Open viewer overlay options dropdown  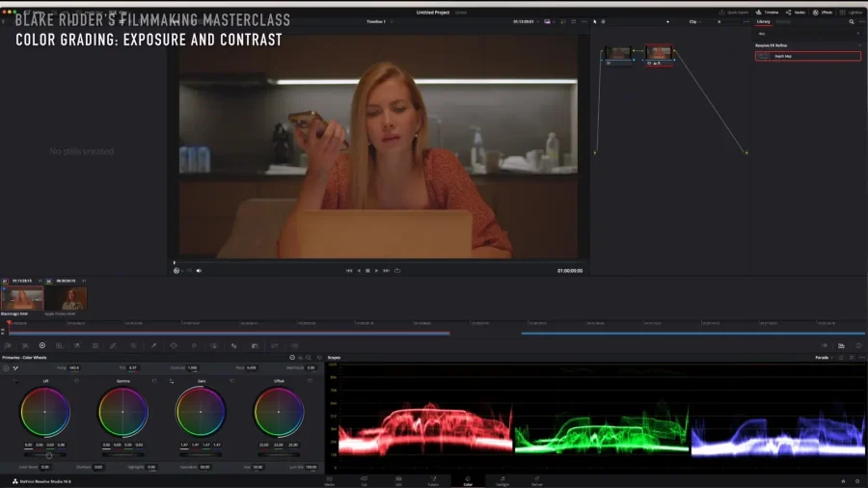point(177,271)
